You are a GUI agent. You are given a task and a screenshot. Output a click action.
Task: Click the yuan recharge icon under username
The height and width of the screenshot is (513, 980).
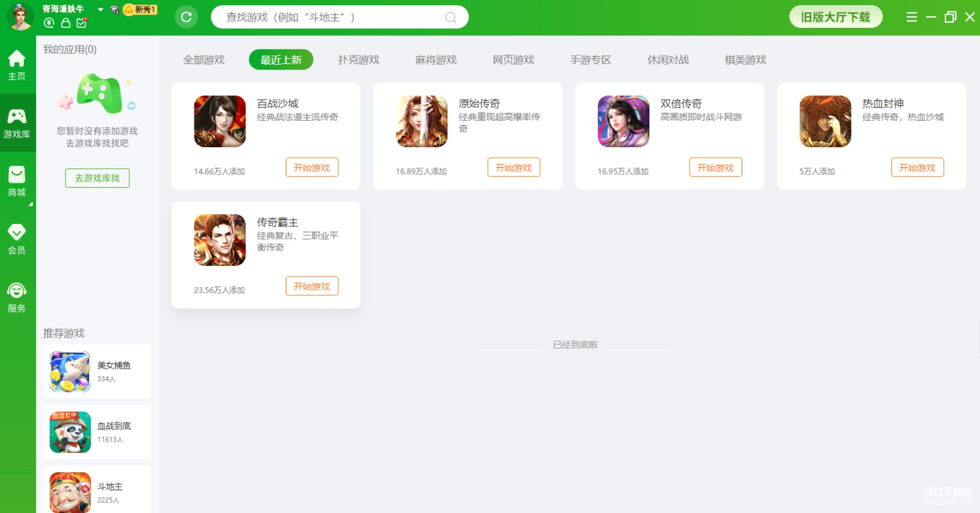(49, 23)
